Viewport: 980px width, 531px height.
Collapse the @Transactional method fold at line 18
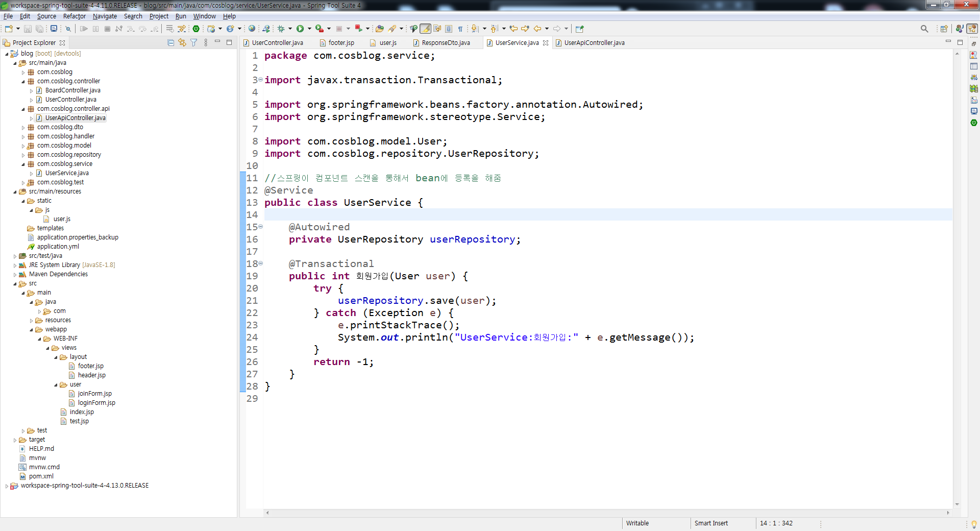[x=260, y=263]
